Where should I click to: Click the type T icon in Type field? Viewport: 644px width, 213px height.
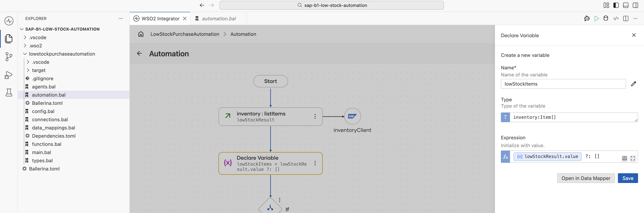point(505,117)
